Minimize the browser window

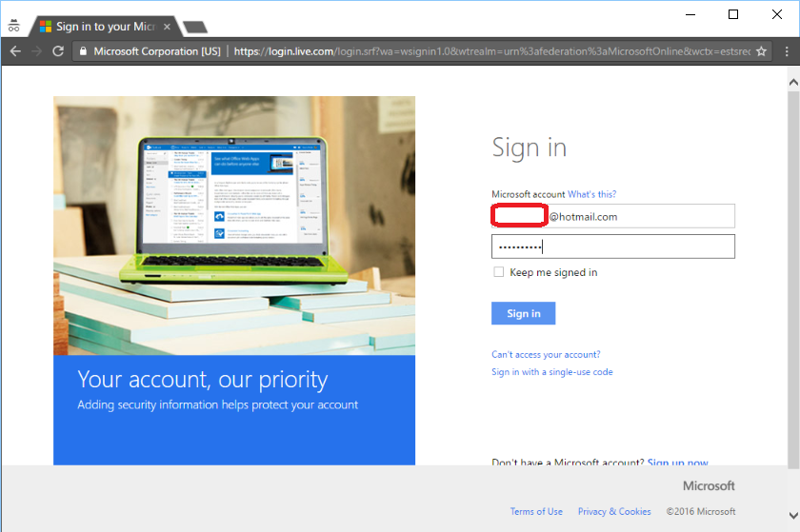tap(690, 14)
